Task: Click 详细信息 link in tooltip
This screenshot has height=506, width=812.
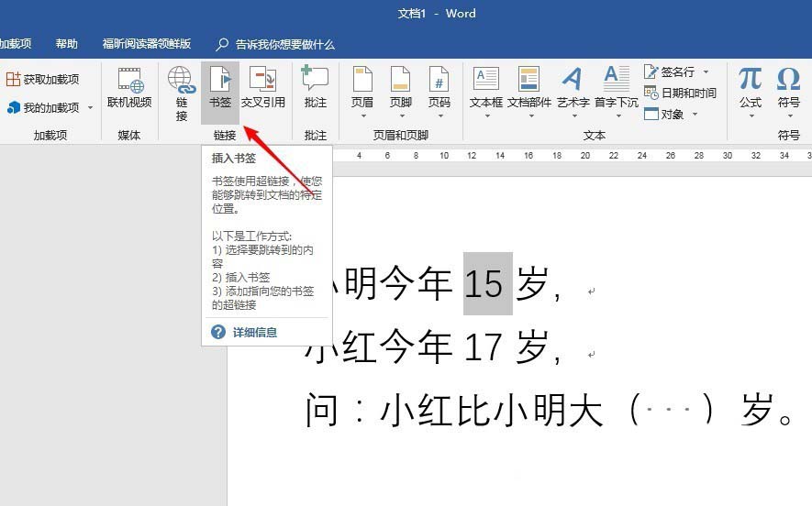Action: tap(254, 332)
